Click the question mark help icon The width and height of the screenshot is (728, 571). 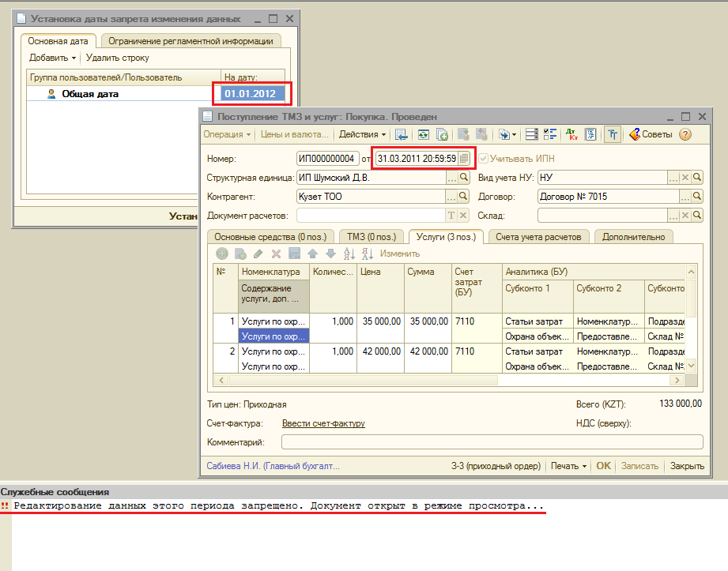[685, 134]
